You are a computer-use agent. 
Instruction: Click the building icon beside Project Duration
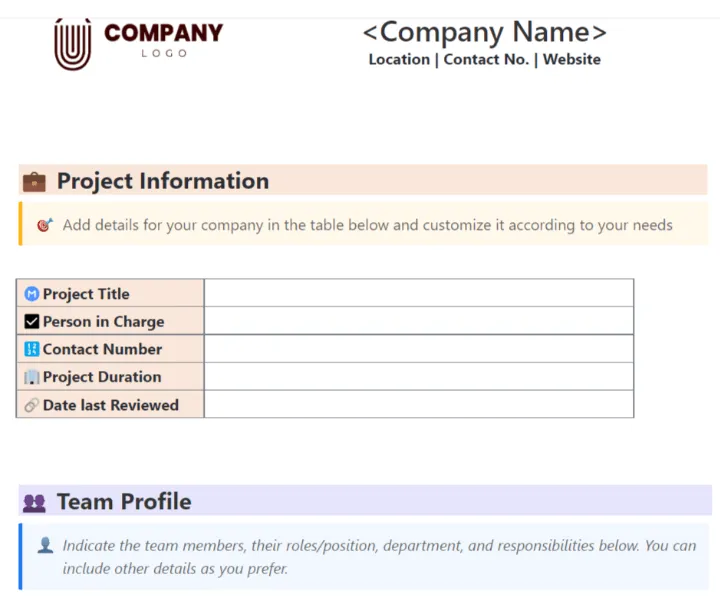click(32, 377)
